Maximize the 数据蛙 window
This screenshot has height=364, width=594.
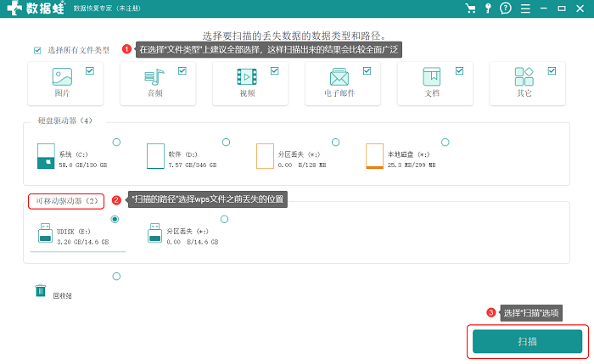tap(562, 8)
